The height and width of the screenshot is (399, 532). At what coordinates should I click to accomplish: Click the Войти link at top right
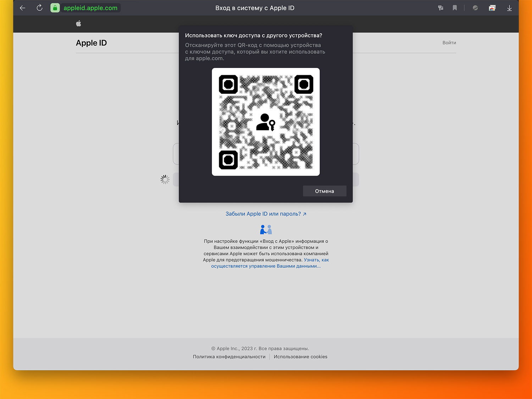[x=449, y=43]
